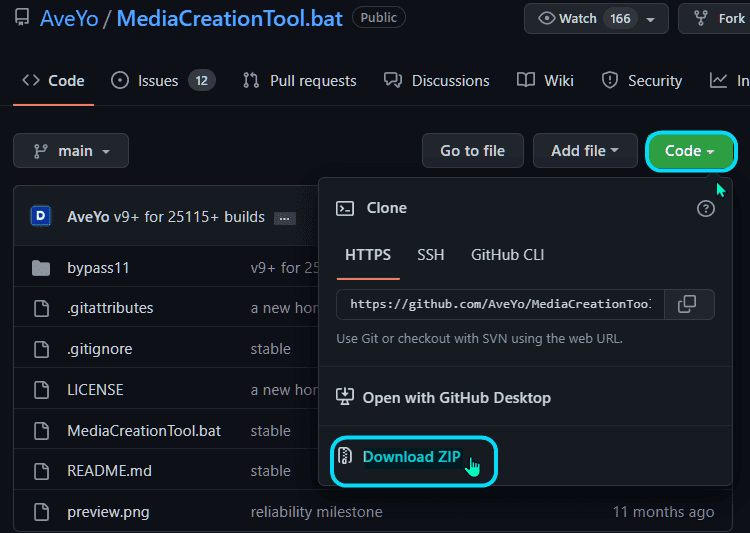
Task: Click the file icon next to preview.png
Action: [41, 512]
